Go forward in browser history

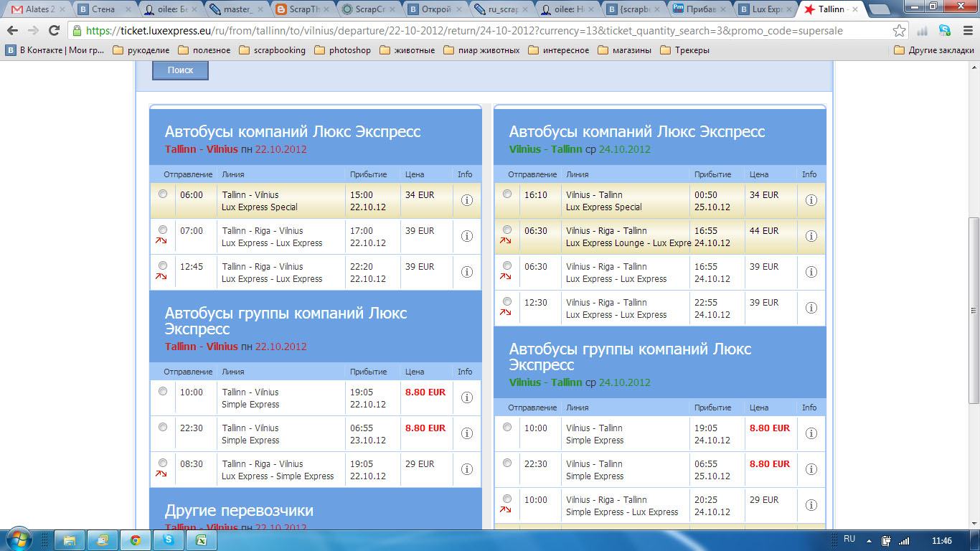(33, 31)
